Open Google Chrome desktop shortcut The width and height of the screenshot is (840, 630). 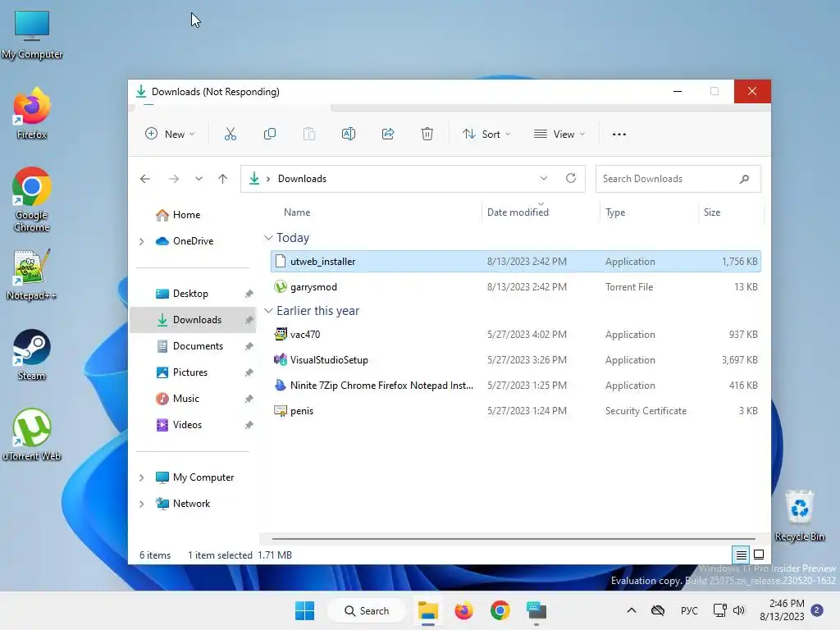[x=32, y=199]
